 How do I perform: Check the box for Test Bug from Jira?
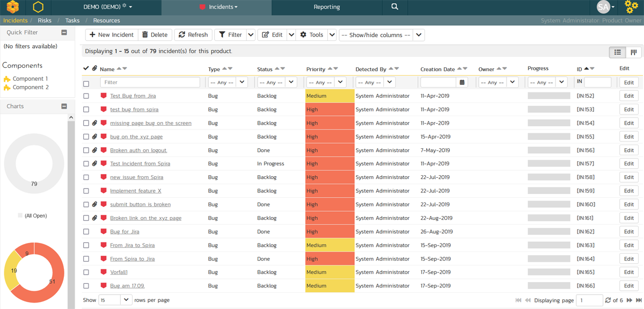86,96
